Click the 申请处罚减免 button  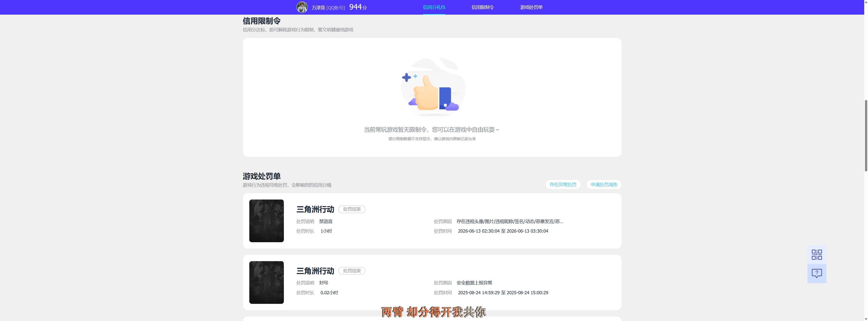tap(604, 184)
